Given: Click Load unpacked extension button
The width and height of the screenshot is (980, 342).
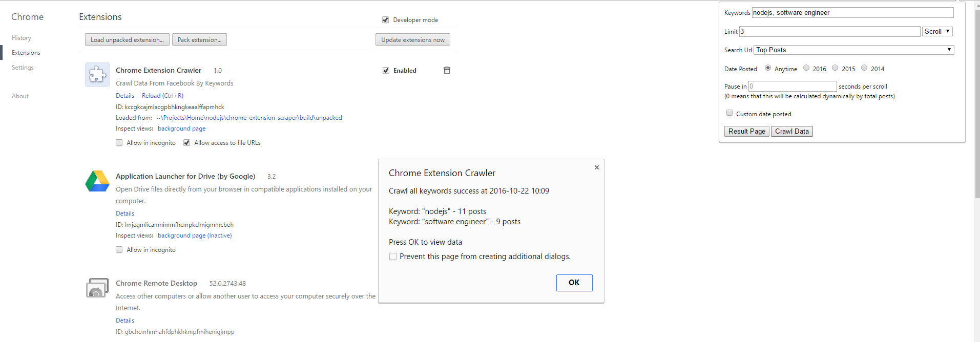Looking at the screenshot, I should coord(127,40).
